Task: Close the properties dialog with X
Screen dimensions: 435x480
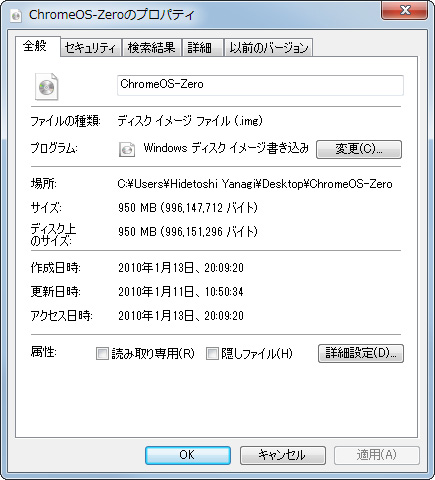Action: tap(405, 11)
